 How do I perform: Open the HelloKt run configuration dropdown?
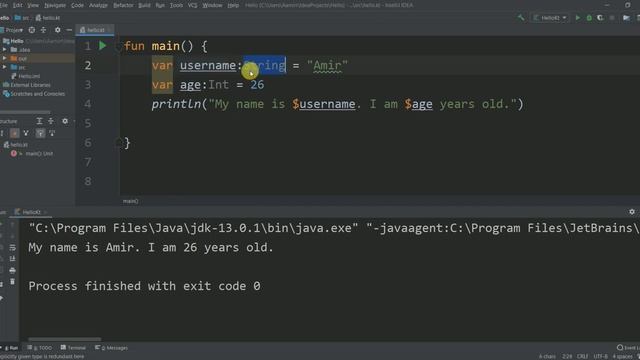click(550, 18)
